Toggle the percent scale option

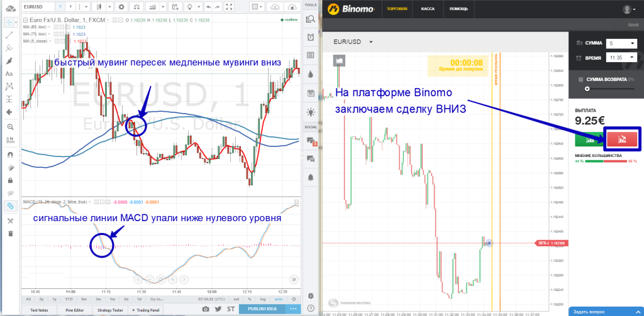[249, 299]
